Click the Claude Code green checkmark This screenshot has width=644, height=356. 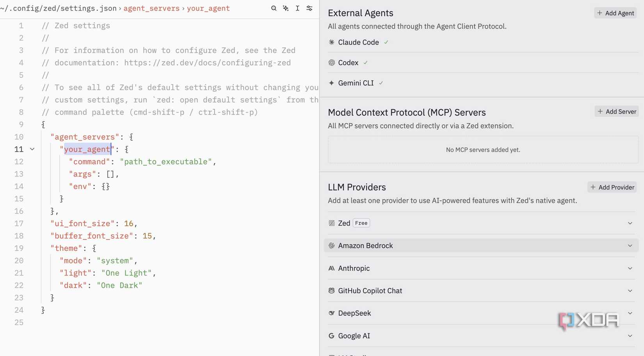(386, 42)
